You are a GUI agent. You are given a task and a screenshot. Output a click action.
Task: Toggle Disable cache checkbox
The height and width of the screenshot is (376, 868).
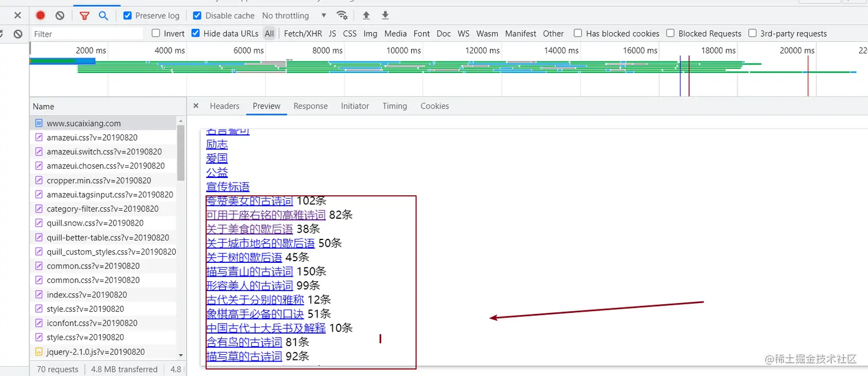[x=197, y=15]
